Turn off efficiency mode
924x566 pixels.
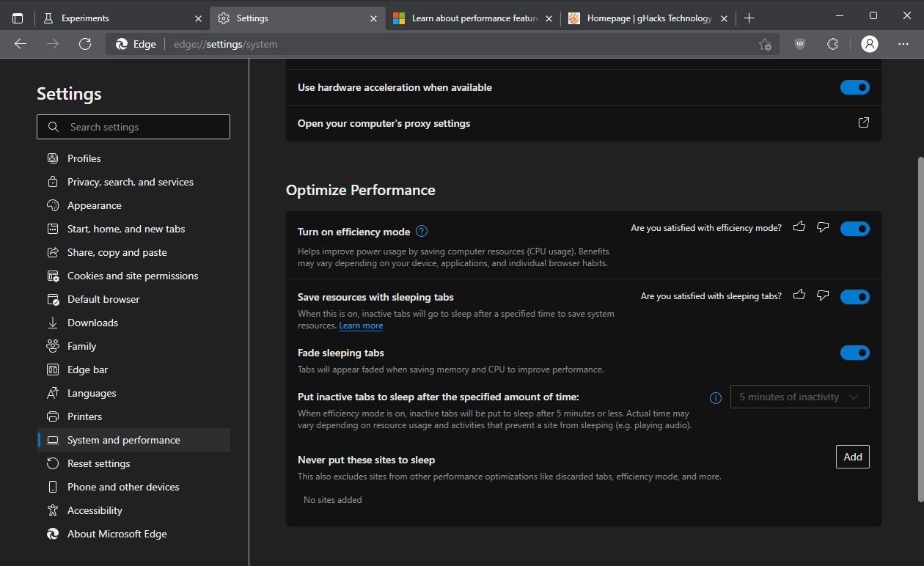coord(854,228)
